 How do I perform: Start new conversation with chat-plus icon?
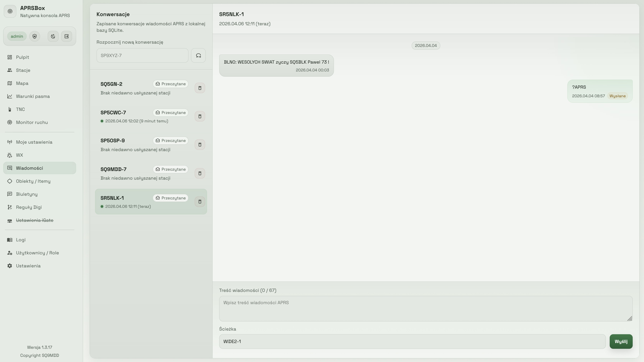pyautogui.click(x=198, y=56)
